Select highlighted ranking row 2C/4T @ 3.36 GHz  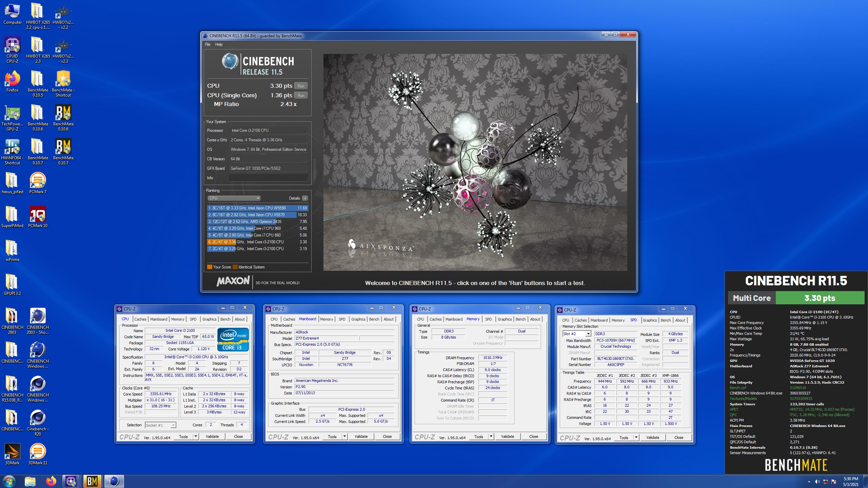(x=258, y=242)
